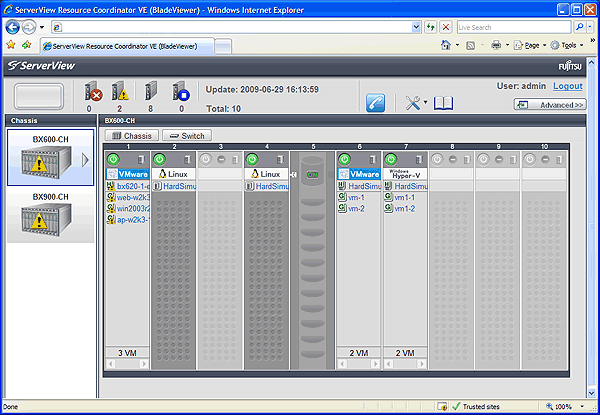Toggle power button of blade 8
This screenshot has width=600, height=415.
coord(437,159)
